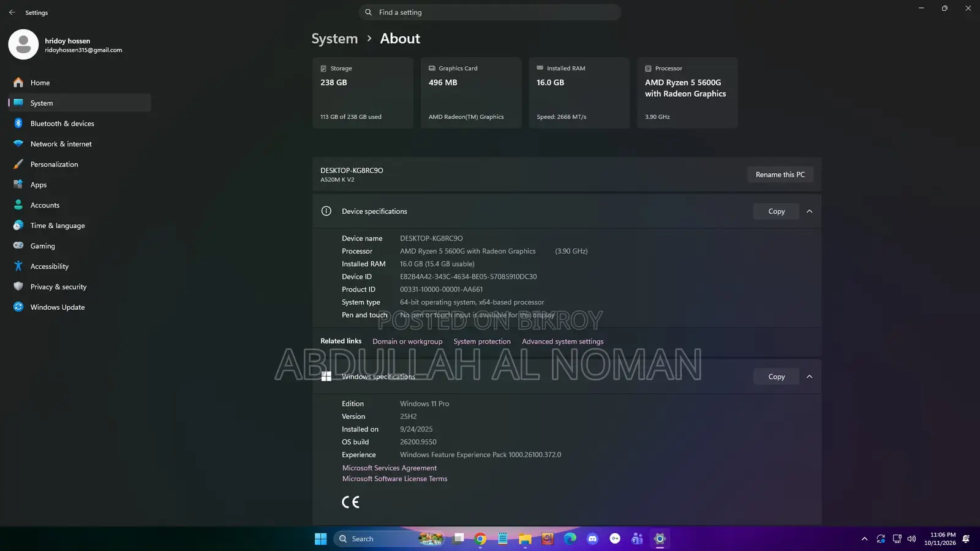This screenshot has width=980, height=551.
Task: Open the volume speaker tray icon
Action: (x=911, y=539)
